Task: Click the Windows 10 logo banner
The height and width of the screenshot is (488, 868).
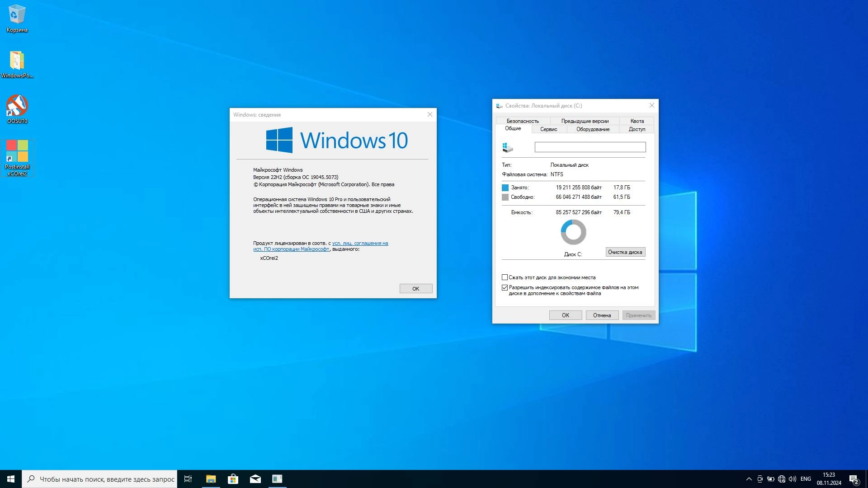Action: click(337, 140)
